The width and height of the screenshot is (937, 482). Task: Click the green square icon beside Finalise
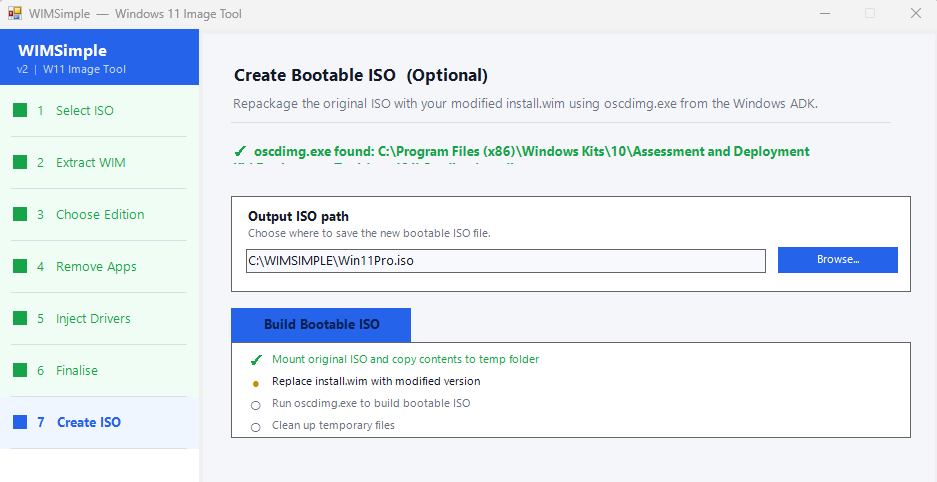click(x=20, y=370)
